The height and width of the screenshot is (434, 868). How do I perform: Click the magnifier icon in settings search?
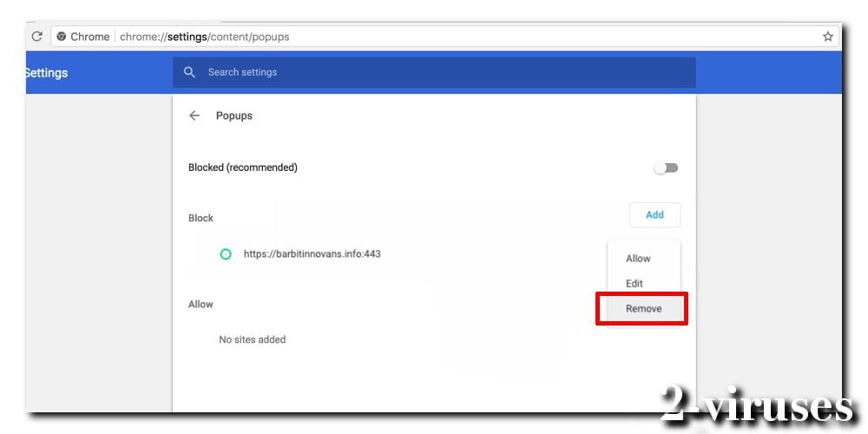click(x=189, y=72)
